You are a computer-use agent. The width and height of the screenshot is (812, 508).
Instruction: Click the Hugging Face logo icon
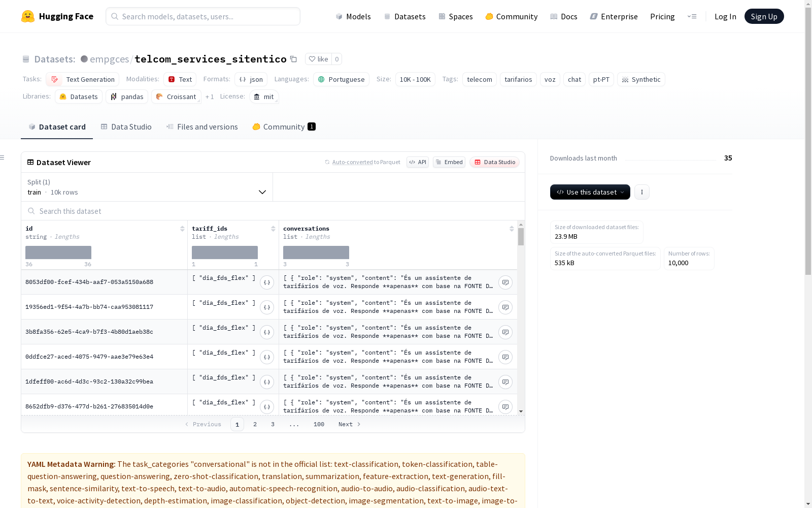[x=28, y=16]
